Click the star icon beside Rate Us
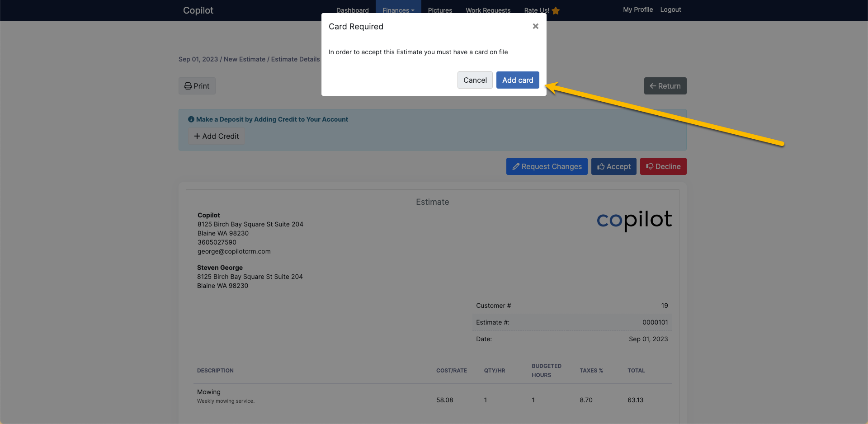 [x=556, y=10]
